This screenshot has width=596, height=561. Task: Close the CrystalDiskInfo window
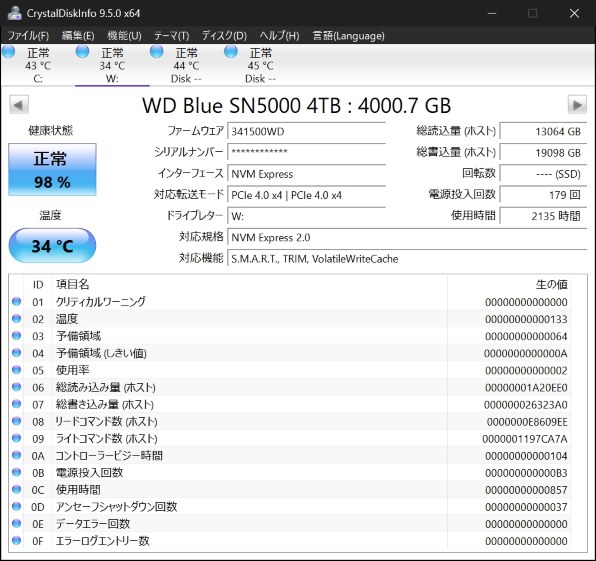point(574,13)
